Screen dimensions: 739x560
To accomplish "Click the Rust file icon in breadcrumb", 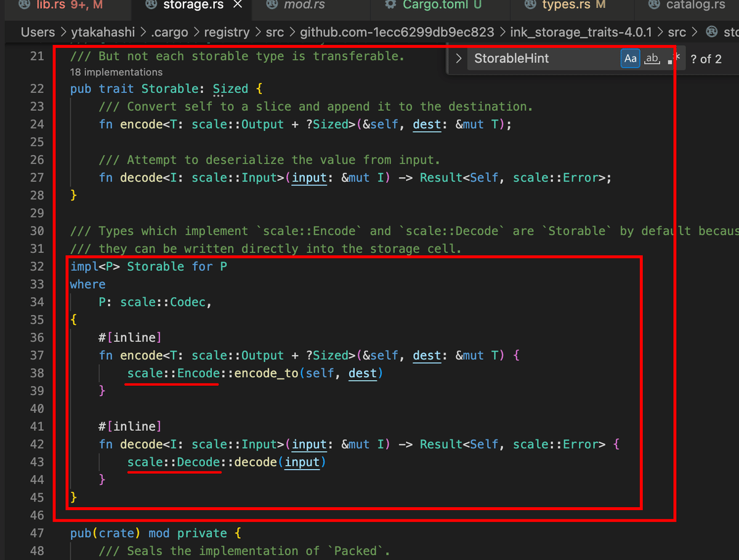I will (712, 31).
